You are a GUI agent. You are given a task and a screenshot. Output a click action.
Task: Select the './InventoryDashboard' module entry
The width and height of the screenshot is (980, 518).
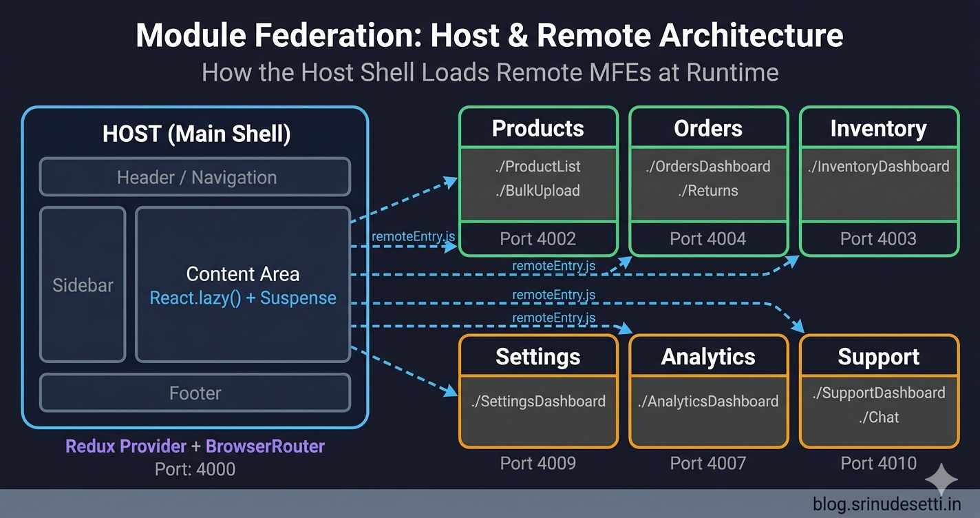[x=879, y=167]
